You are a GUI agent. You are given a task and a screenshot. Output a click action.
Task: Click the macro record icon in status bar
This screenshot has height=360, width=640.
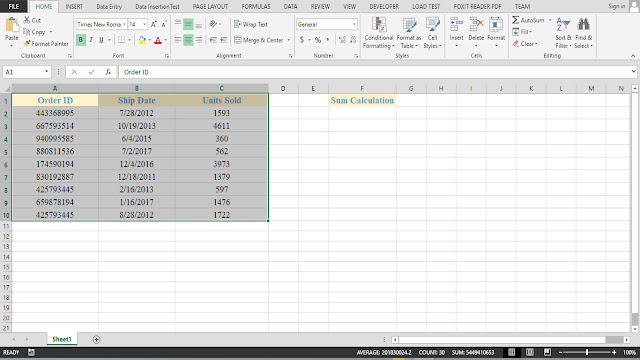(31, 352)
